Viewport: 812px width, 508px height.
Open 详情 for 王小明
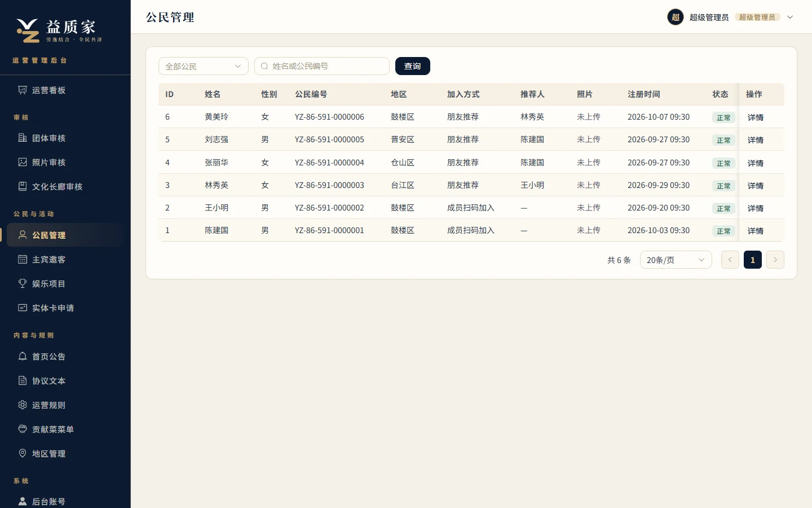756,208
